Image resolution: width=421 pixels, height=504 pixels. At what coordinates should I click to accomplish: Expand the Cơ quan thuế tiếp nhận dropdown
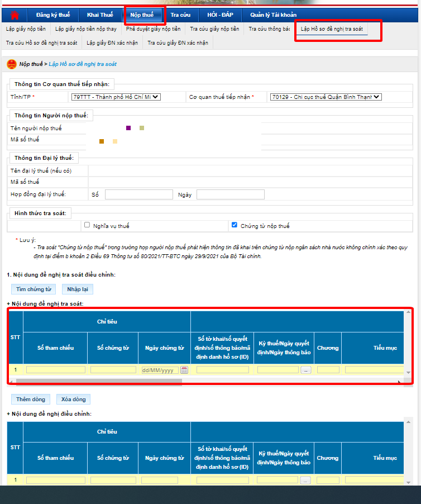(325, 97)
